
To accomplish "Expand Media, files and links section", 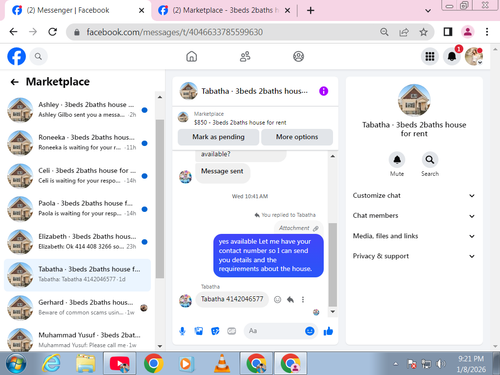I will pyautogui.click(x=414, y=236).
